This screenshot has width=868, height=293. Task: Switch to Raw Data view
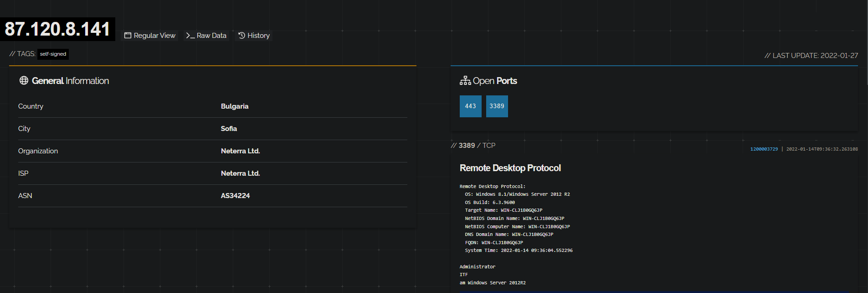206,36
